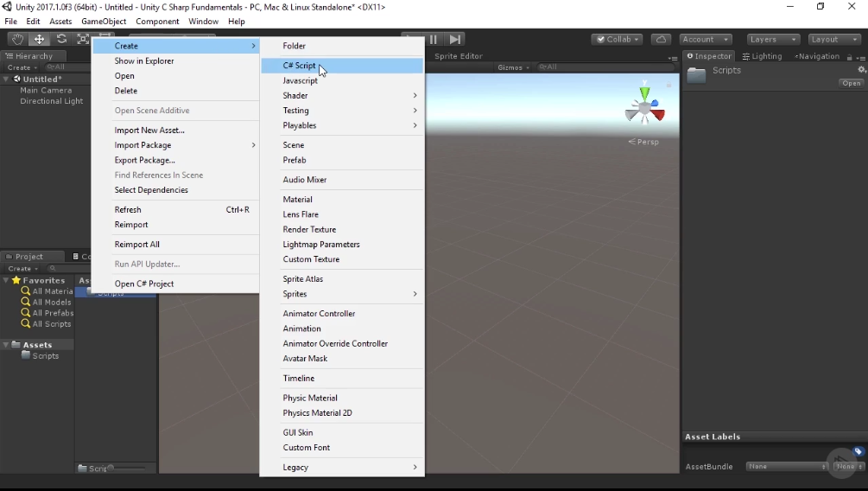Open the AssetBundle None dropdown
Viewport: 868px width, 491px height.
point(787,467)
